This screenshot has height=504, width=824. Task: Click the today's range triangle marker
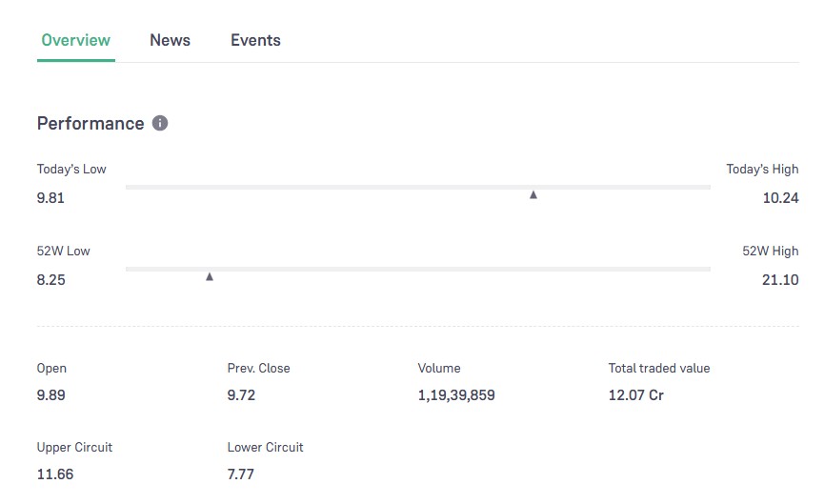533,194
